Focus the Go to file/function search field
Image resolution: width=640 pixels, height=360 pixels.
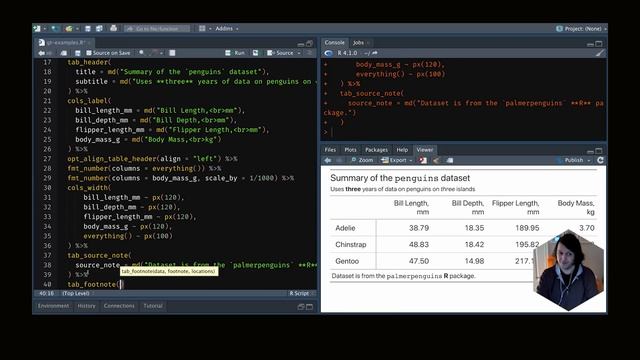[x=157, y=29]
